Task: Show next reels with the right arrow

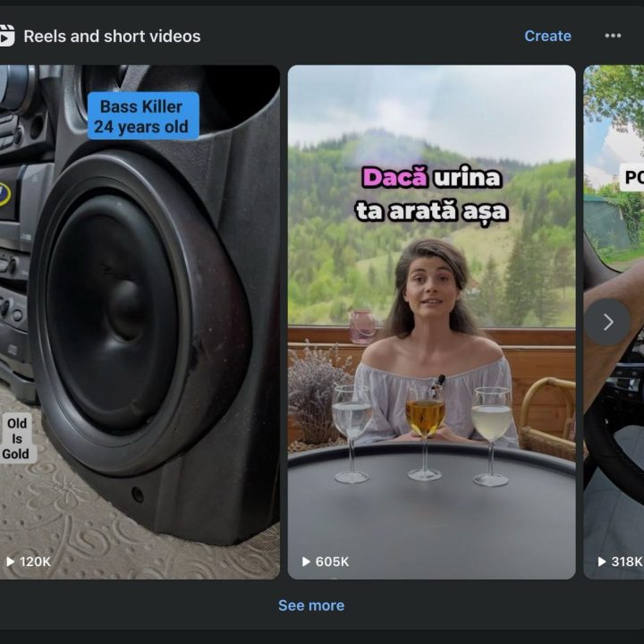Action: coord(608,322)
